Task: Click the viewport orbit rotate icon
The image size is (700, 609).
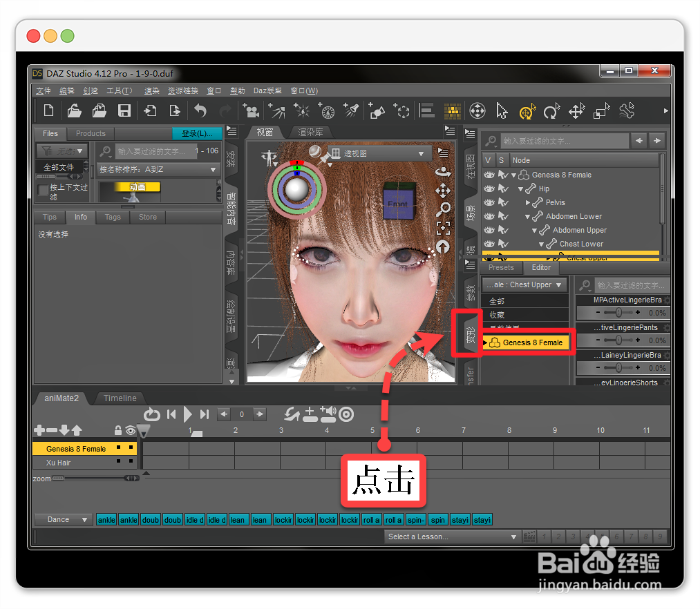Action: (x=443, y=172)
